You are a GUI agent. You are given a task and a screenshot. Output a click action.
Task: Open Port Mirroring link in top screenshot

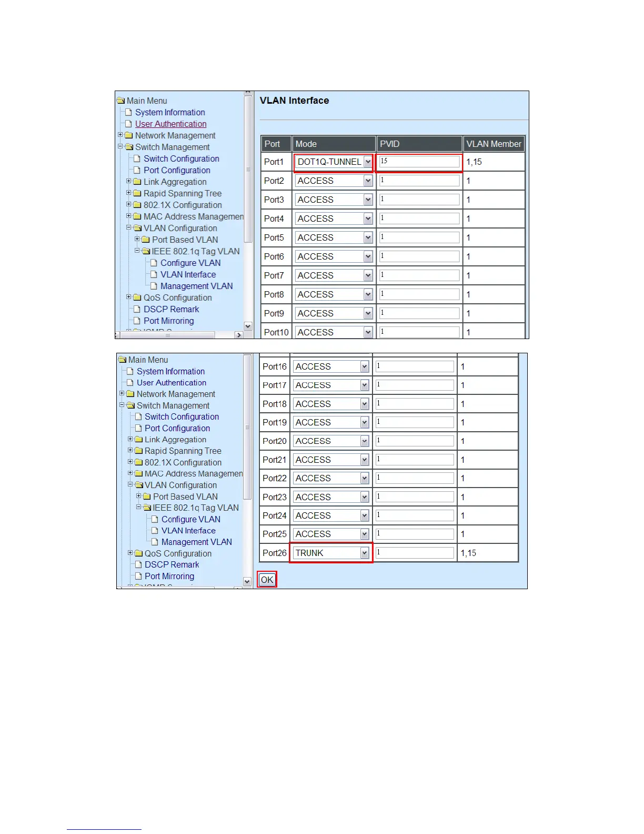click(169, 321)
